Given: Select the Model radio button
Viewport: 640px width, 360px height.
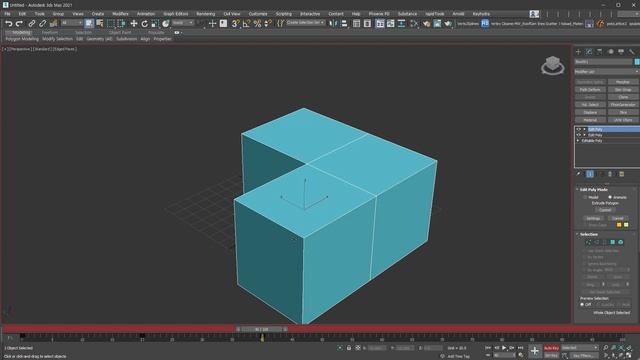Looking at the screenshot, I should 586,197.
